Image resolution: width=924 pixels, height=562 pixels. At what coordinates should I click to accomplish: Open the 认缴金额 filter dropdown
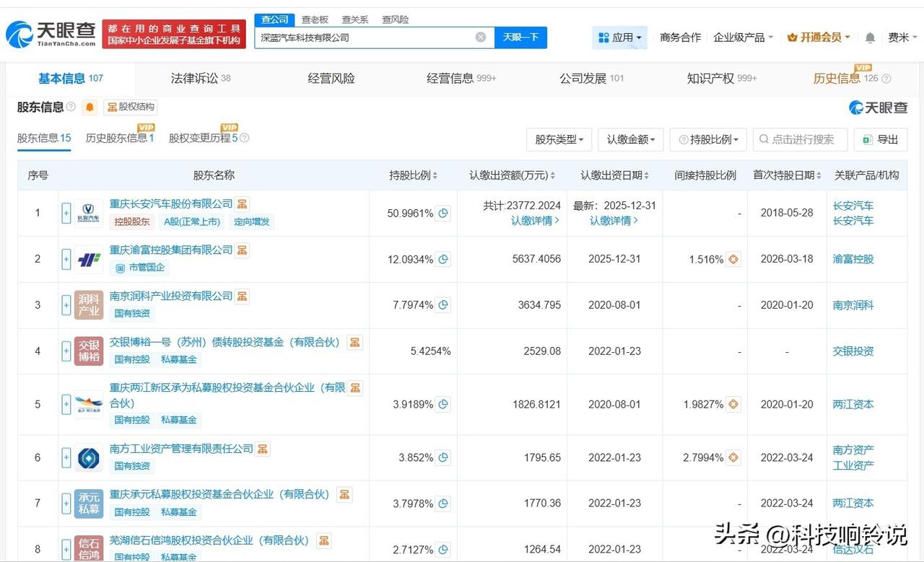(630, 139)
